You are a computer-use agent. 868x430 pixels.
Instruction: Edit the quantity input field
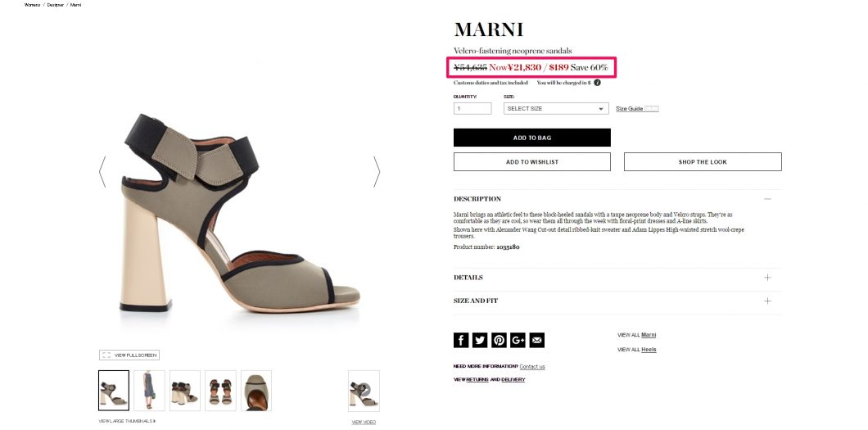pos(472,108)
